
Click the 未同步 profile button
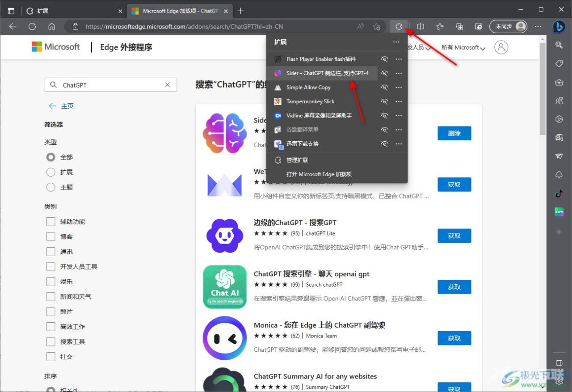click(508, 26)
